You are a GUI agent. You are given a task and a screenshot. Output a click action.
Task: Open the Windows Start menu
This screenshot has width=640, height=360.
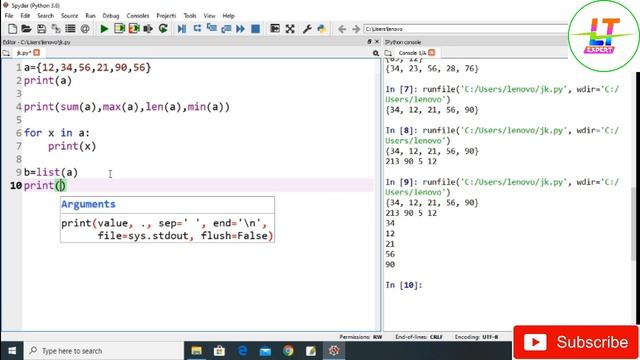pos(12,351)
